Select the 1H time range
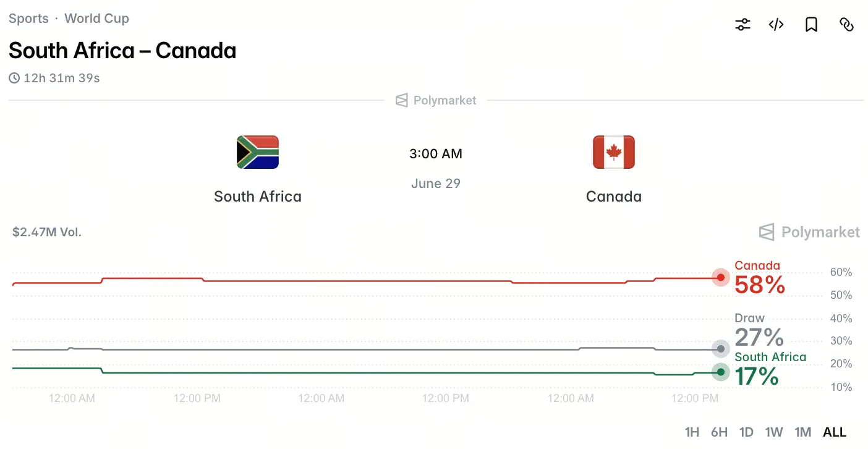Screen dimensions: 868x449 coord(692,432)
